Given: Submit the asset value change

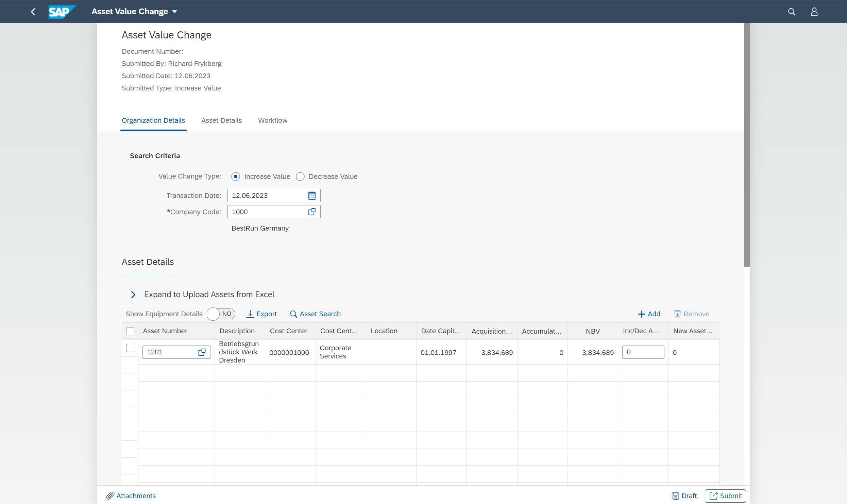Looking at the screenshot, I should point(726,495).
